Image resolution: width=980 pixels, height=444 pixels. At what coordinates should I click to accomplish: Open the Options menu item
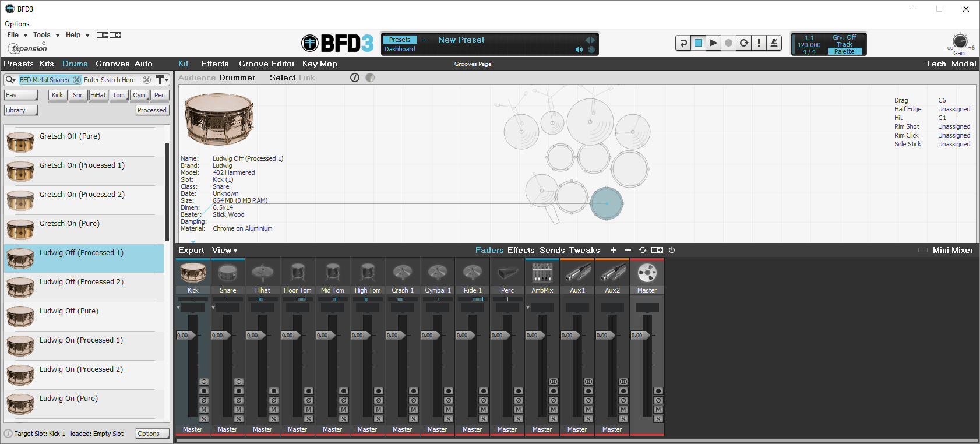point(17,24)
